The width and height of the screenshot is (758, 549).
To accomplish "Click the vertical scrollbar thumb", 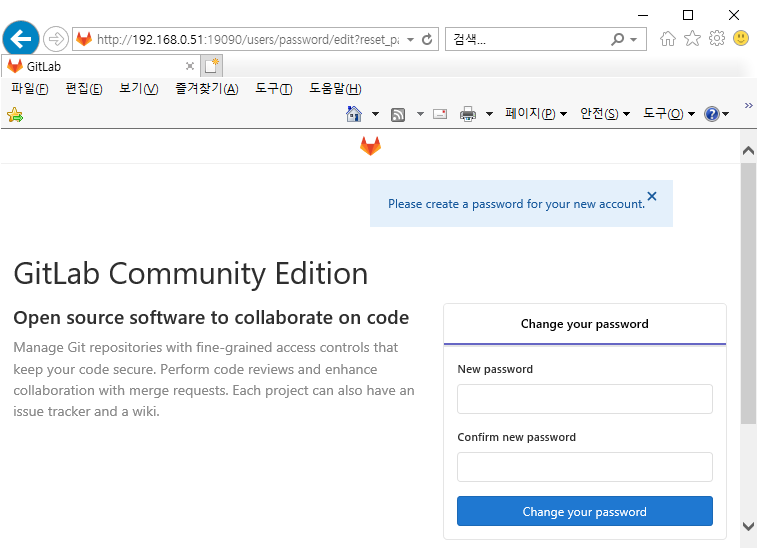I will click(x=748, y=294).
